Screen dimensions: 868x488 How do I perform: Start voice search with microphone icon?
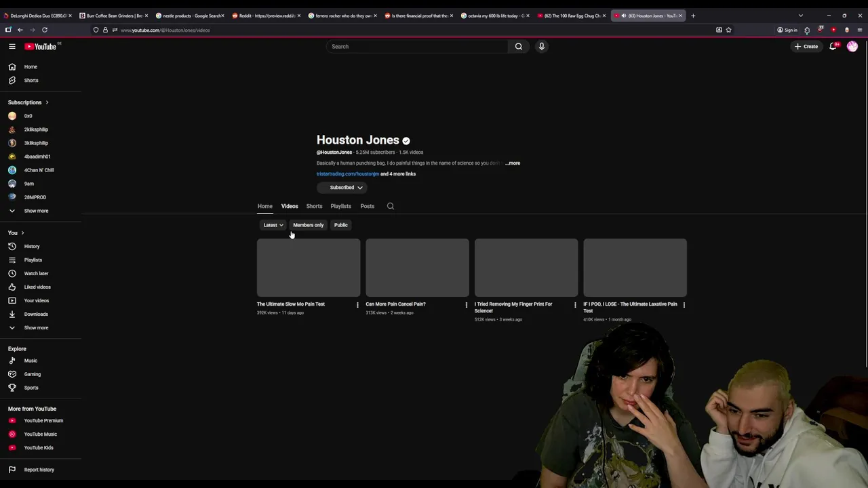[541, 46]
